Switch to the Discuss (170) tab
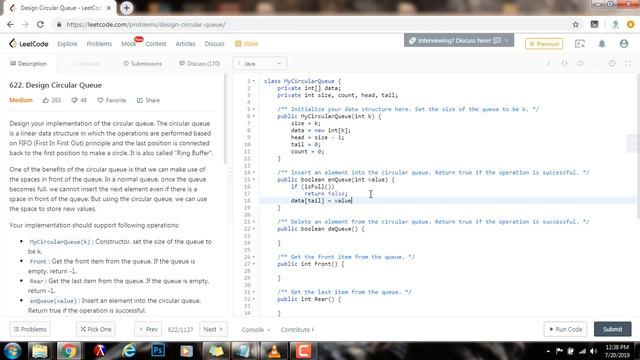Screen dimensions: 640x360 [200, 64]
